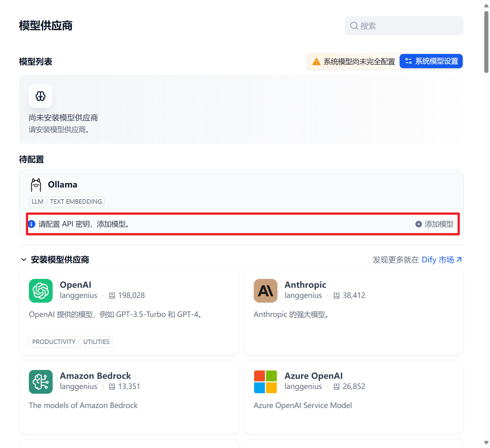Click langgenius author under OpenAI

point(78,296)
